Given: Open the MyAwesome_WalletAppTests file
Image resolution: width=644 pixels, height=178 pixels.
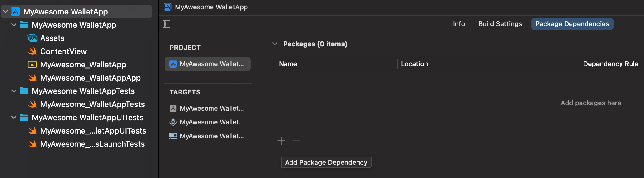Looking at the screenshot, I should coord(93,104).
